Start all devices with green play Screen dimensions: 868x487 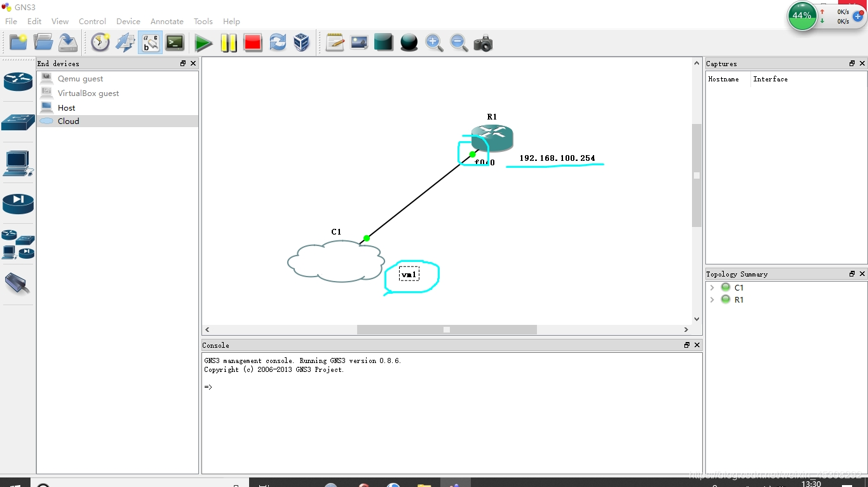pos(203,43)
